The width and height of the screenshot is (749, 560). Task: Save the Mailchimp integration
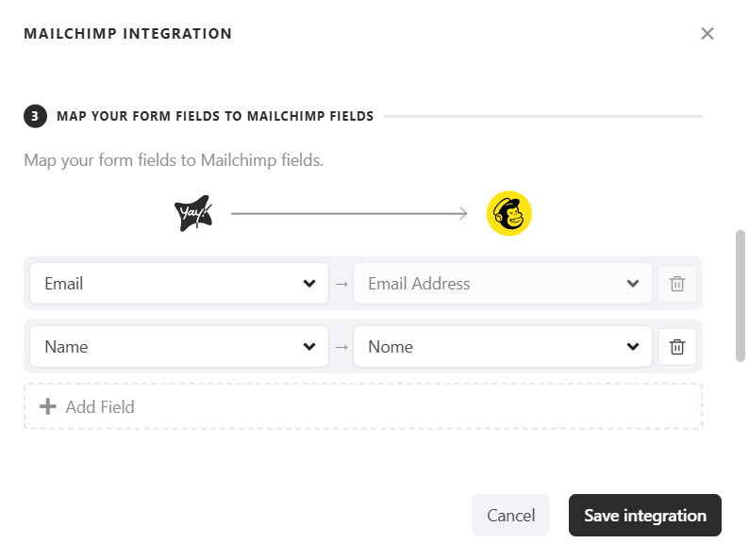click(x=644, y=516)
